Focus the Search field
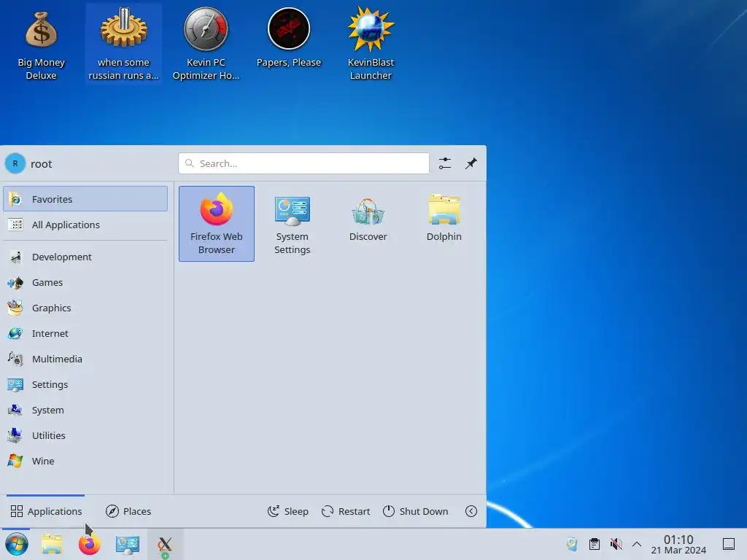The width and height of the screenshot is (747, 560). point(303,163)
